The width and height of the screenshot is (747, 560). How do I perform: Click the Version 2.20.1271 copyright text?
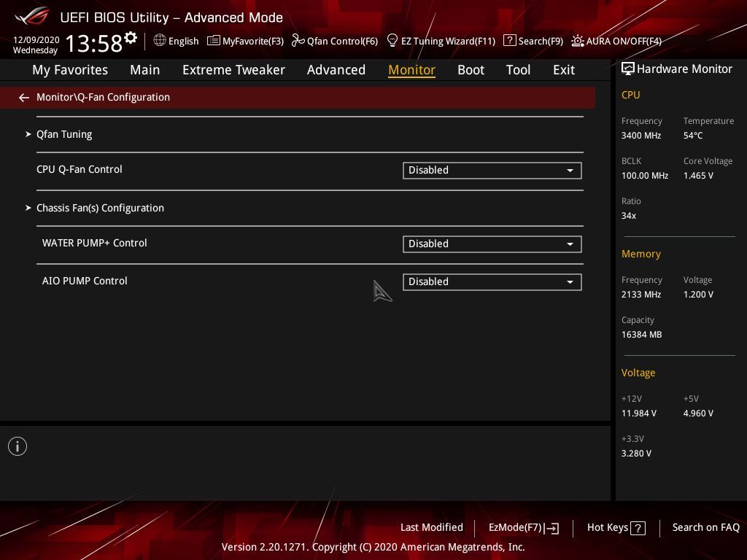coord(373,547)
